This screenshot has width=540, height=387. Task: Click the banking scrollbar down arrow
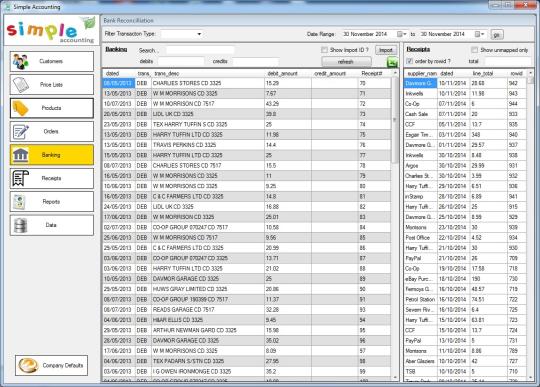tap(395, 378)
